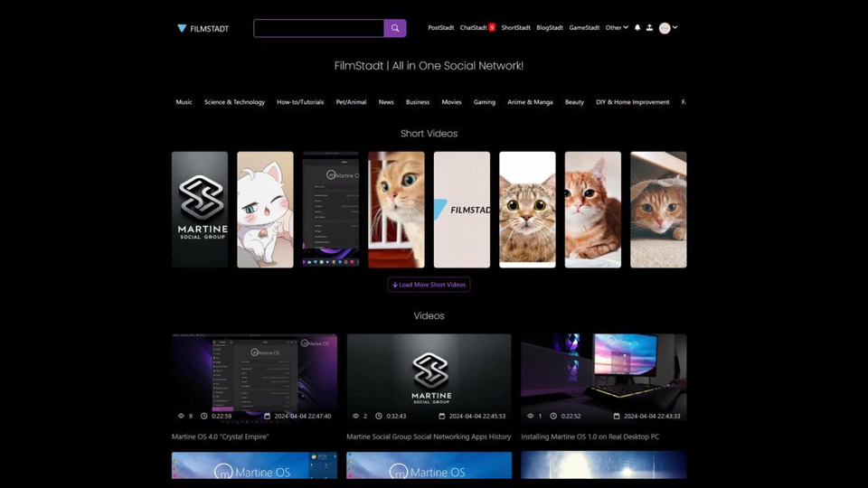The image size is (868, 488).
Task: Click the ChatStadt red notification badge
Action: (x=492, y=28)
